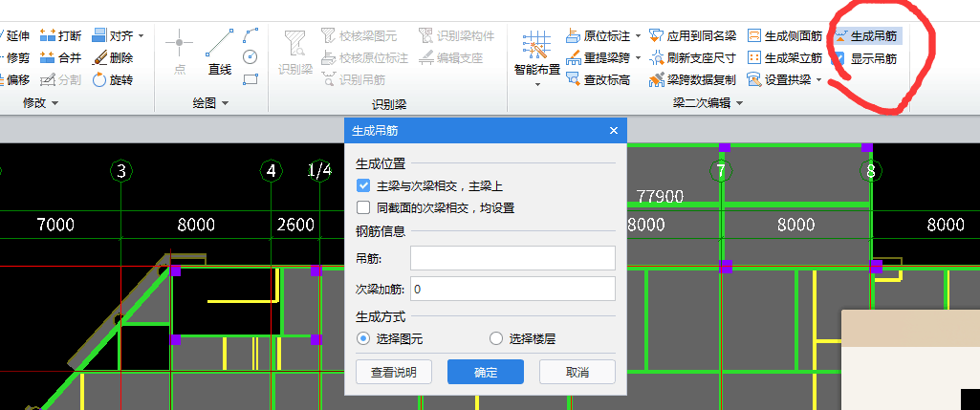Click the 确定 button
The image size is (980, 410).
[x=486, y=372]
